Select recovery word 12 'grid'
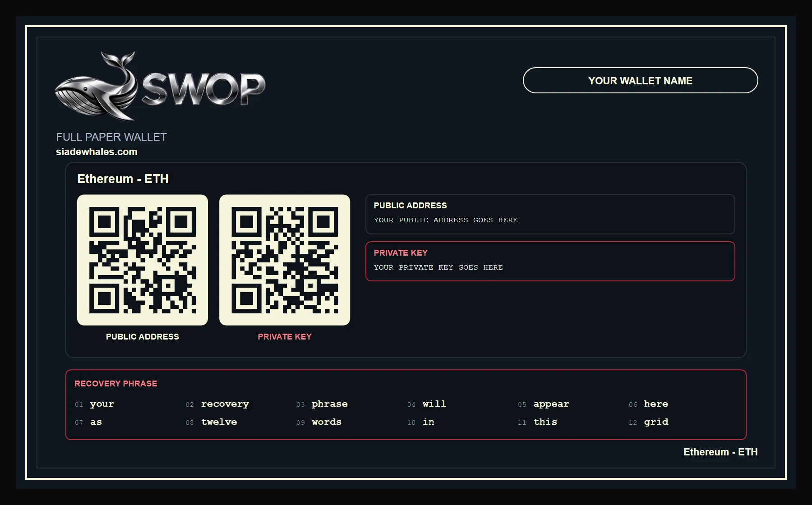The width and height of the screenshot is (812, 505). (x=656, y=422)
